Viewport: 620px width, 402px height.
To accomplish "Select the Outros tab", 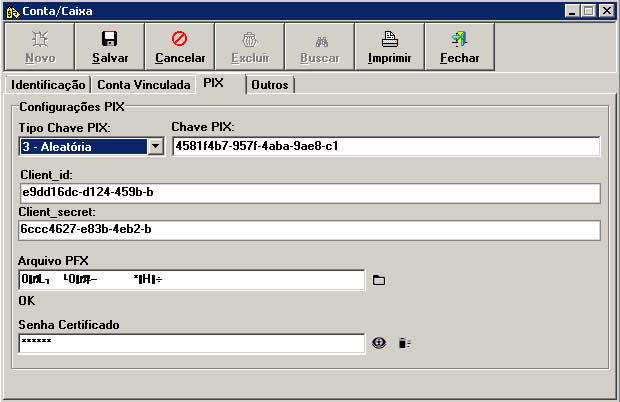I will point(270,85).
